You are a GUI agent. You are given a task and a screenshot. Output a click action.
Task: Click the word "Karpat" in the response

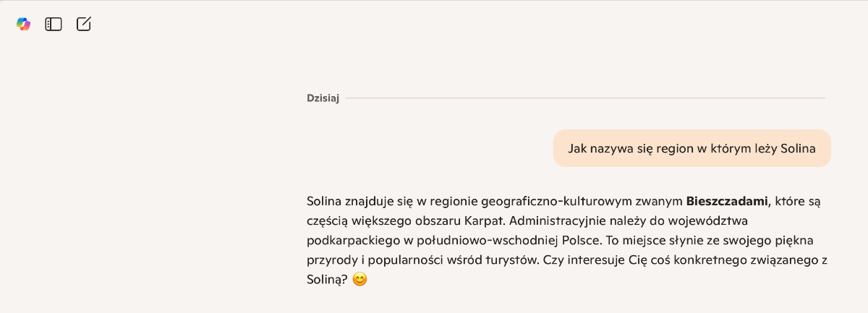point(446,220)
